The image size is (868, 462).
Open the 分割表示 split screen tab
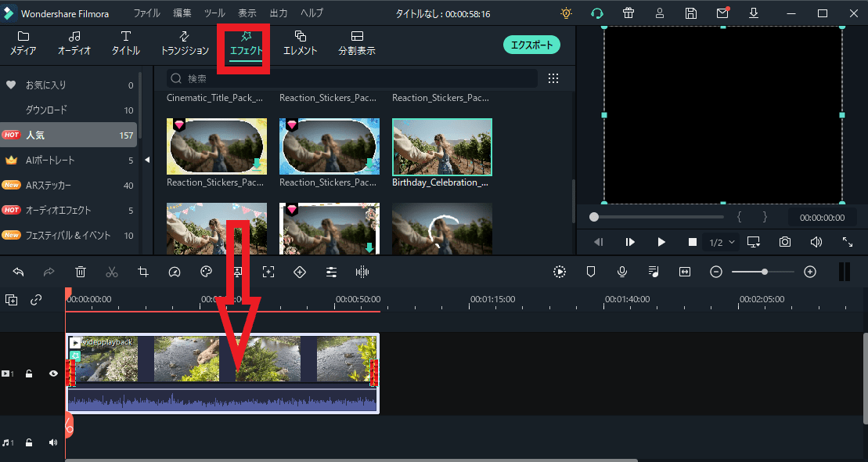point(357,43)
